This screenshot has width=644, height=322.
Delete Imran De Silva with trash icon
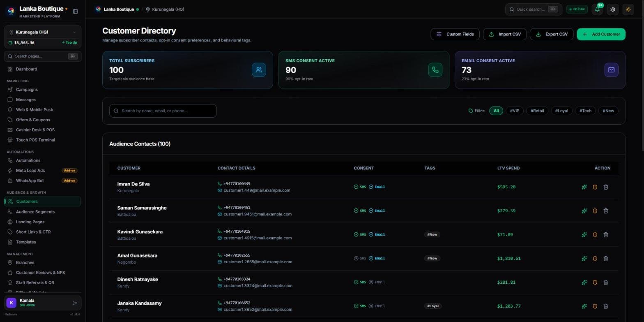605,187
